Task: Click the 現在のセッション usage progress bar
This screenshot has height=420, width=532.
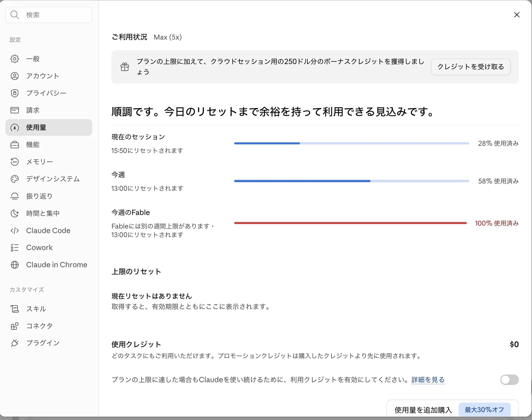Action: pyautogui.click(x=351, y=143)
